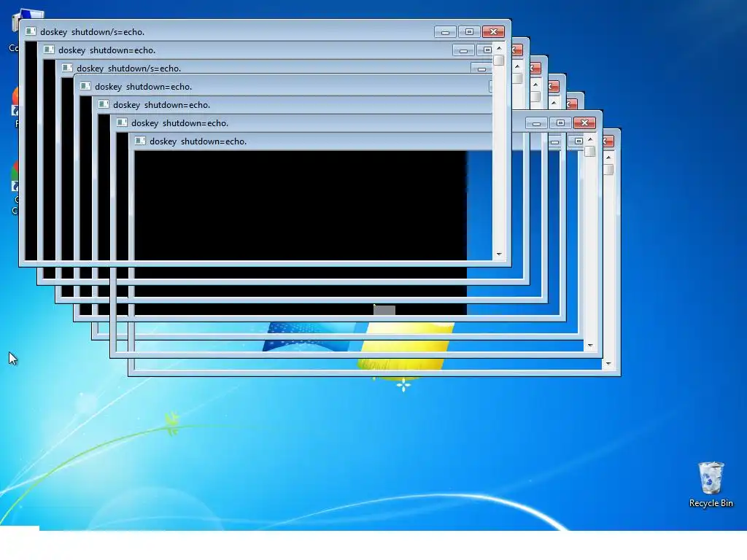Click the scroll-up arrow in the uppermost cascaded window

pos(499,48)
